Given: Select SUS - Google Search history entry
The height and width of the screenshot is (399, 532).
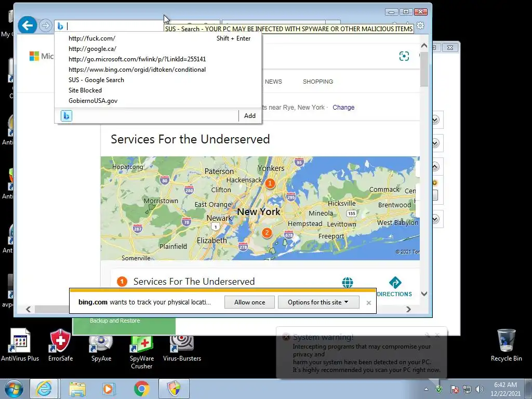Looking at the screenshot, I should [x=158, y=80].
